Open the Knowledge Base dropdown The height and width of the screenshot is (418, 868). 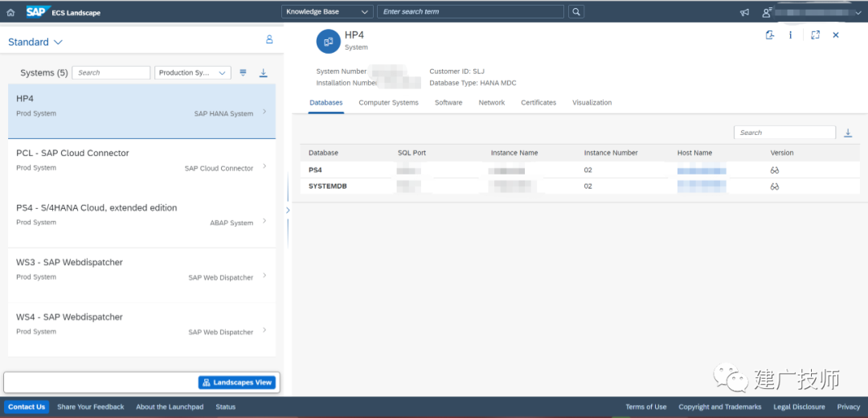[x=327, y=11]
